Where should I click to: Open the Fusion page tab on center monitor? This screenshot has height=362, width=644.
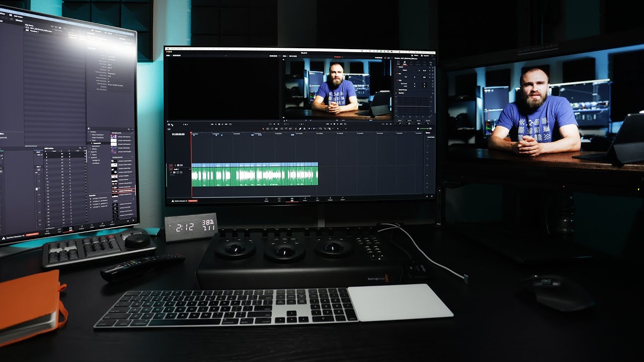point(305,200)
